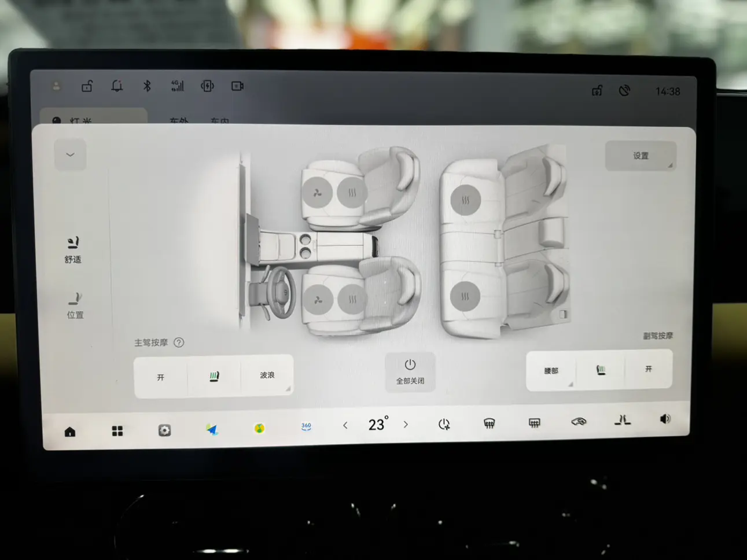Open the app grid launcher

tap(117, 431)
